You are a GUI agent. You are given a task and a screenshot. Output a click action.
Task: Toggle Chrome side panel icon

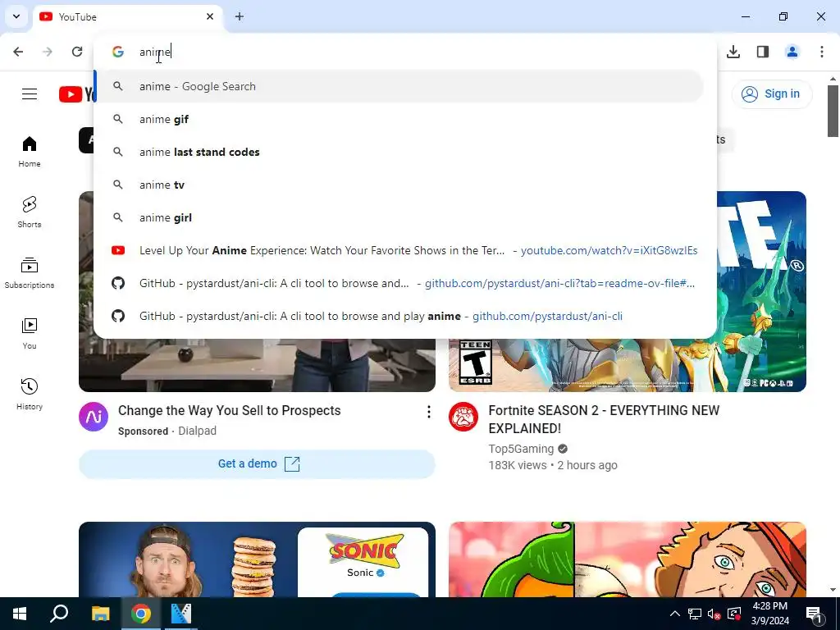pyautogui.click(x=763, y=52)
